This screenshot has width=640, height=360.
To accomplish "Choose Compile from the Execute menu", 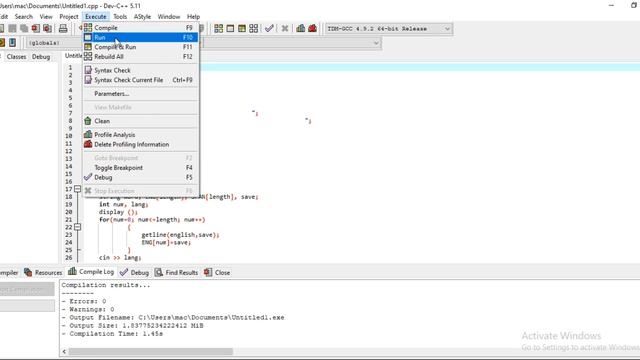I will click(x=141, y=28).
